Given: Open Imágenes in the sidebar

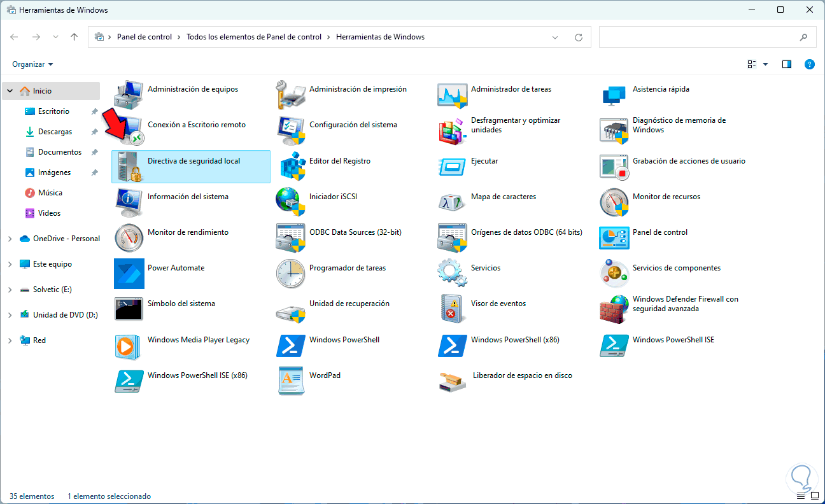Looking at the screenshot, I should pos(54,172).
